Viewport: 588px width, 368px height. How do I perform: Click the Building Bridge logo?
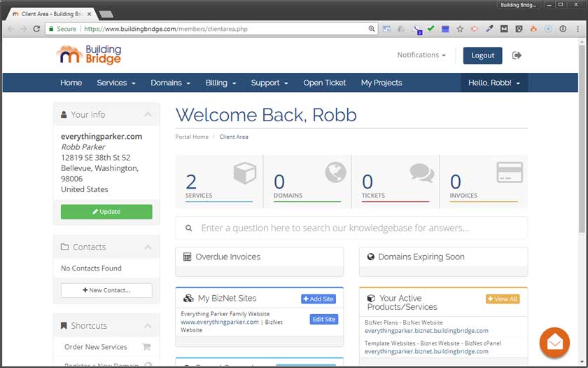[x=89, y=55]
